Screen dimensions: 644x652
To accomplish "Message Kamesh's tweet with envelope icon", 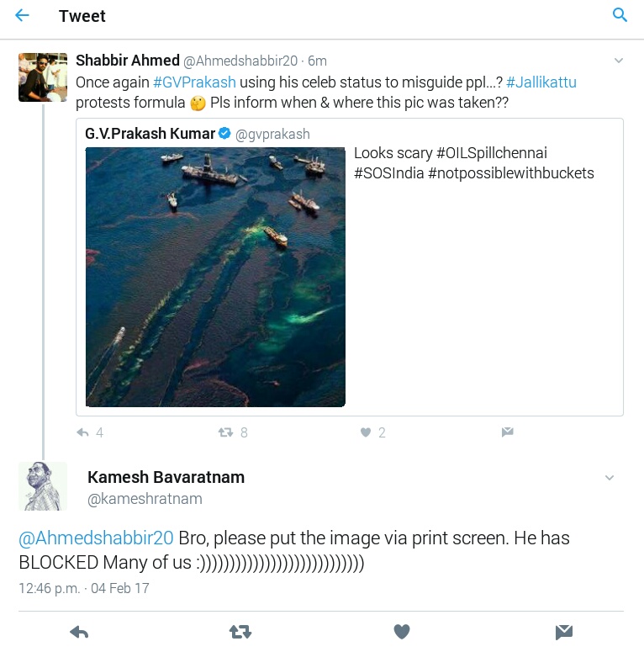I will click(563, 632).
